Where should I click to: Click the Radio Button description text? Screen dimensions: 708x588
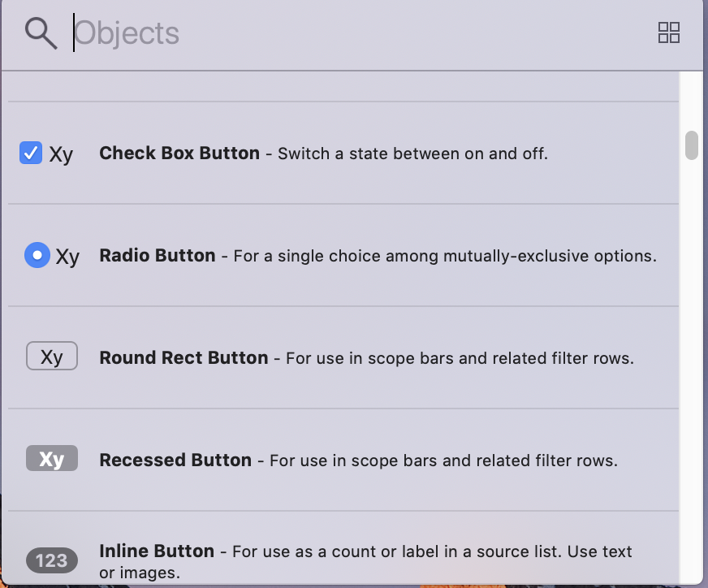445,256
